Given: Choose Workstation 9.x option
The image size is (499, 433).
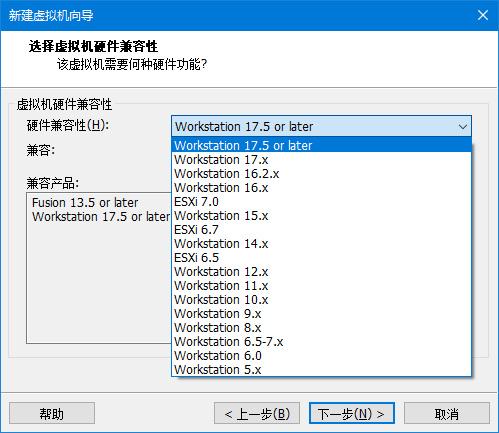Looking at the screenshot, I should click(321, 314).
